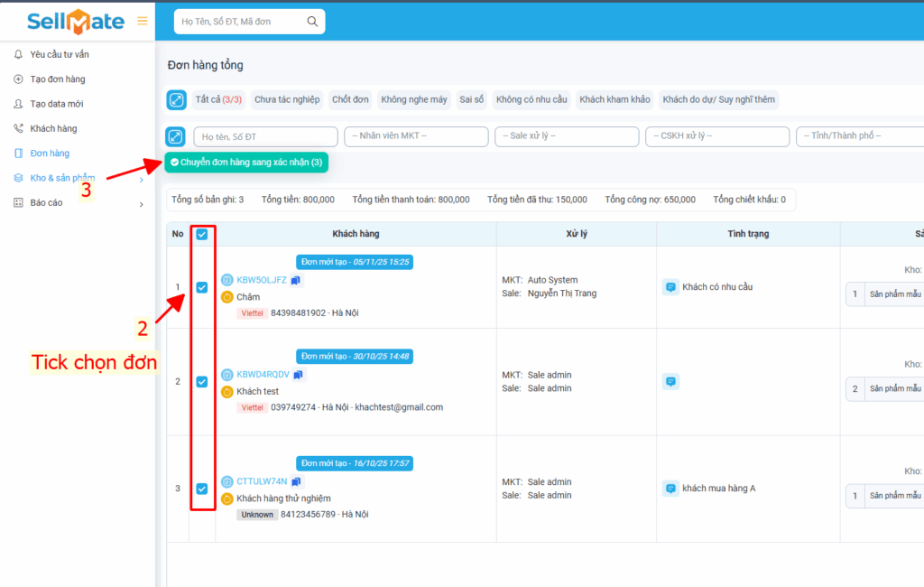The image size is (924, 587).
Task: Click the expand icon beside the Tất cả tab
Action: point(176,100)
